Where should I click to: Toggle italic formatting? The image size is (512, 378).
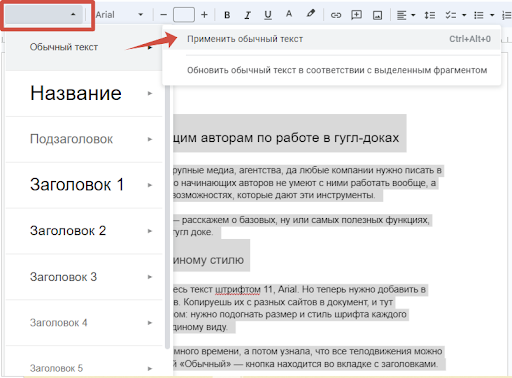pyautogui.click(x=247, y=15)
